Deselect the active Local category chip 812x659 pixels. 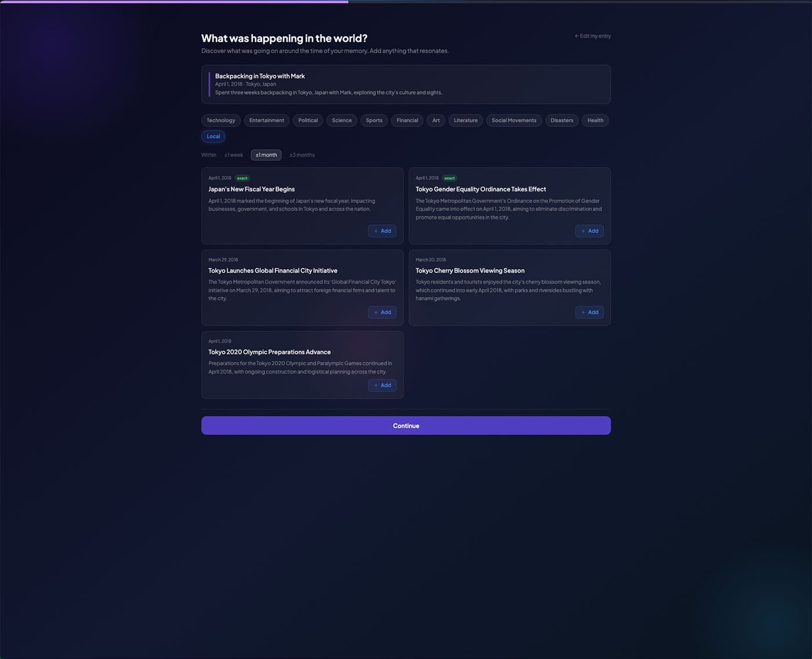tap(213, 137)
